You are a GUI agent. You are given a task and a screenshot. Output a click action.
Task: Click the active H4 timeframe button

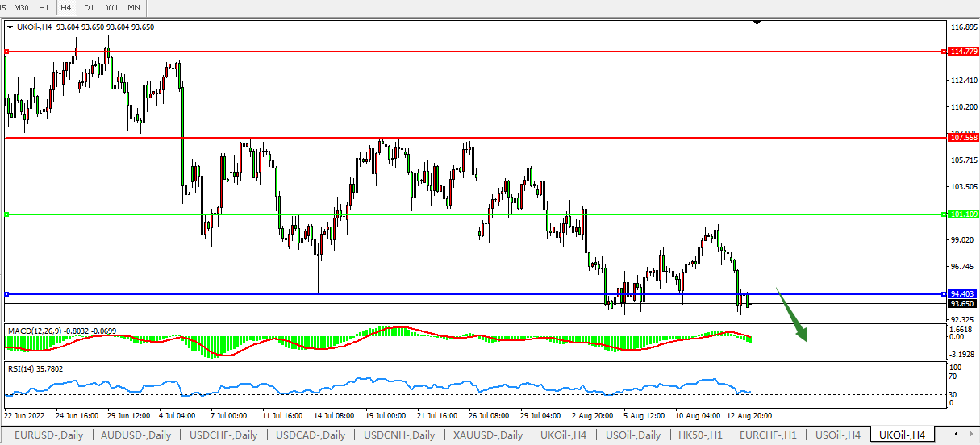[x=66, y=7]
